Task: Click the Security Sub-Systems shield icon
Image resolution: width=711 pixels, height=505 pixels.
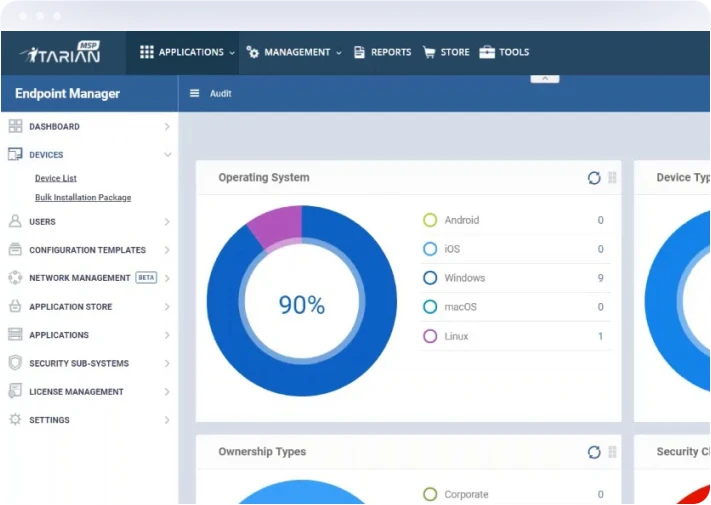Action: 15,363
